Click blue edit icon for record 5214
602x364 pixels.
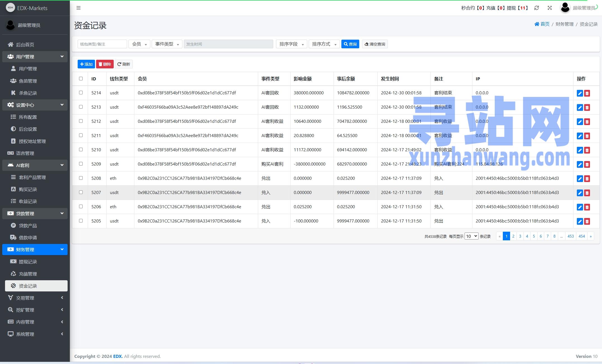click(580, 93)
